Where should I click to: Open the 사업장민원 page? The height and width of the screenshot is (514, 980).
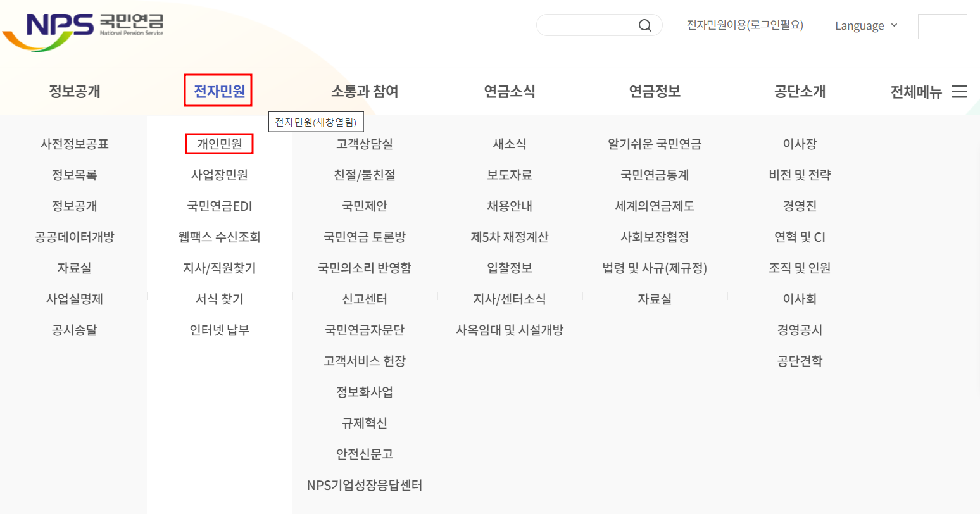click(219, 175)
